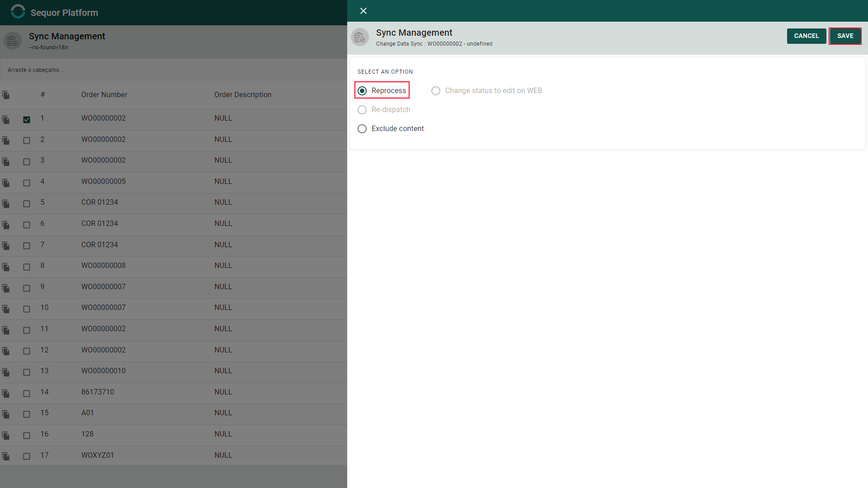868x488 pixels.
Task: Click the SAVE button
Action: tap(845, 36)
